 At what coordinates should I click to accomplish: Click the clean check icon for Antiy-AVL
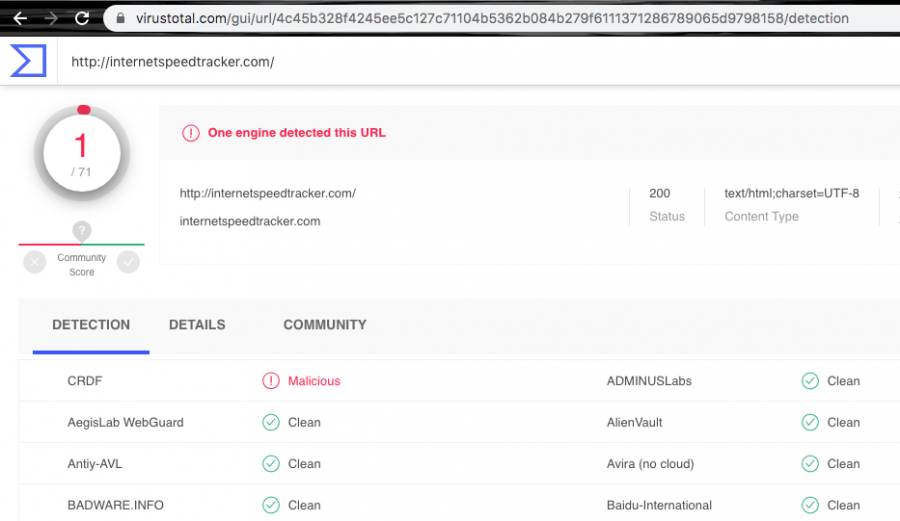coord(271,464)
